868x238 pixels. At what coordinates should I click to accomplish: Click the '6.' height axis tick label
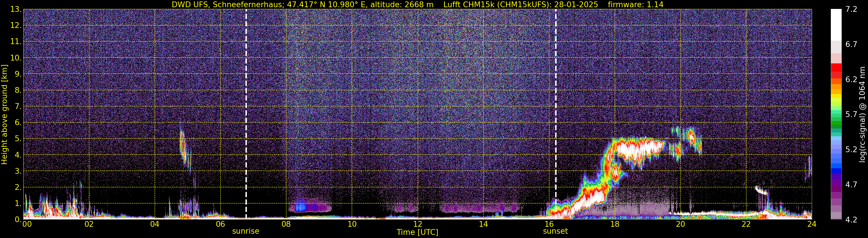[18, 123]
